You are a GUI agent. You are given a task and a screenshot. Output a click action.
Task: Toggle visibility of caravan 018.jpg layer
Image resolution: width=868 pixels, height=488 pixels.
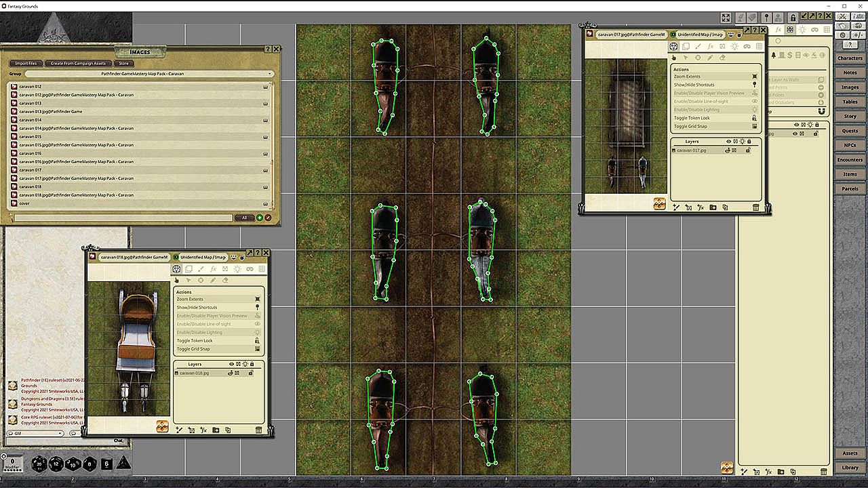231,373
